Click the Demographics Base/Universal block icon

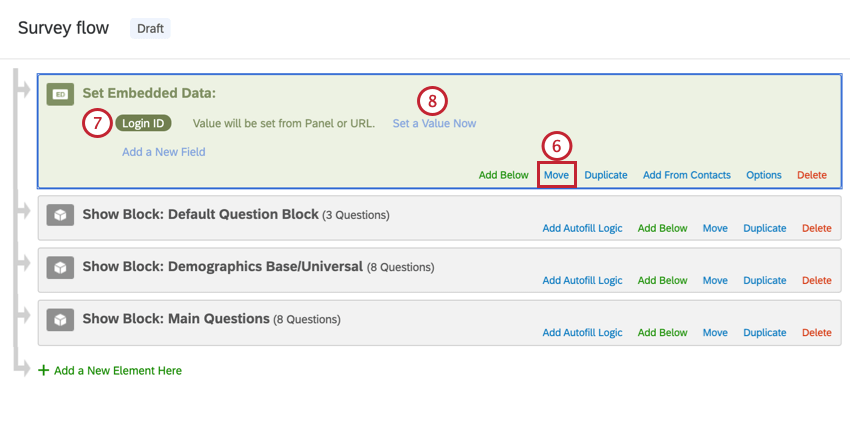coord(60,267)
